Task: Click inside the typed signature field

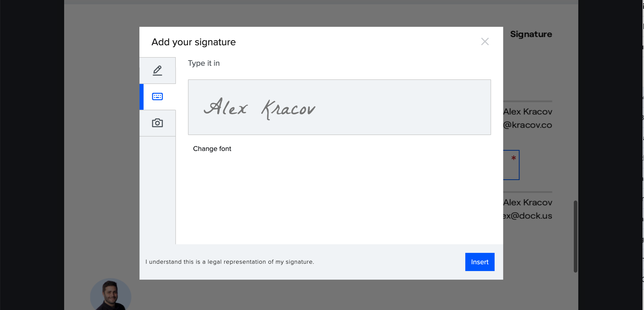Action: (339, 107)
